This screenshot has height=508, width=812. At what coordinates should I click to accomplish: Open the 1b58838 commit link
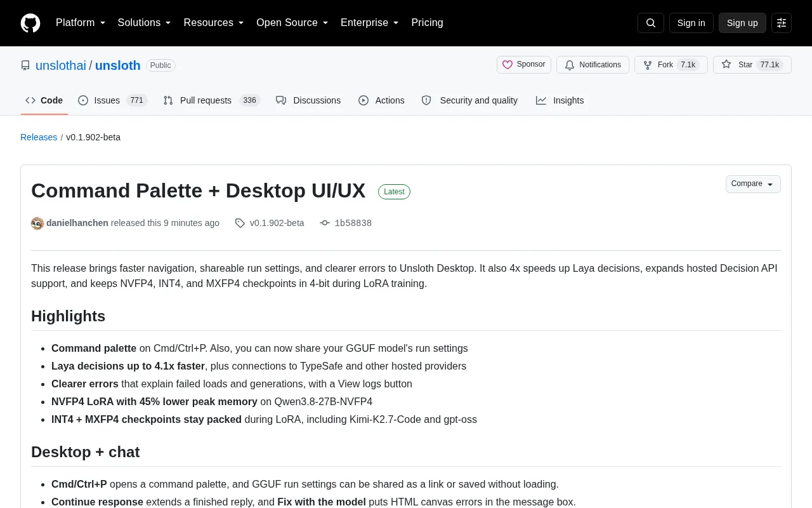coord(353,223)
